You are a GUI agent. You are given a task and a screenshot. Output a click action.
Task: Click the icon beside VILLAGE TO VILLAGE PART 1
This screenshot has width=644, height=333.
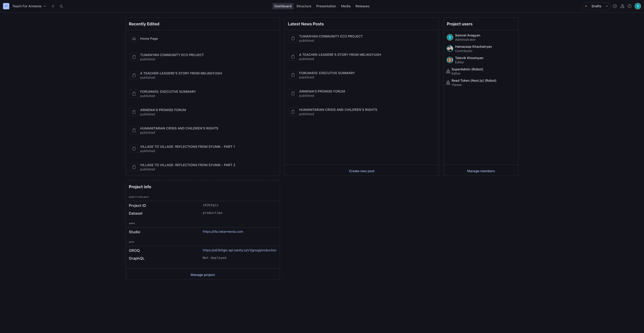click(x=134, y=149)
